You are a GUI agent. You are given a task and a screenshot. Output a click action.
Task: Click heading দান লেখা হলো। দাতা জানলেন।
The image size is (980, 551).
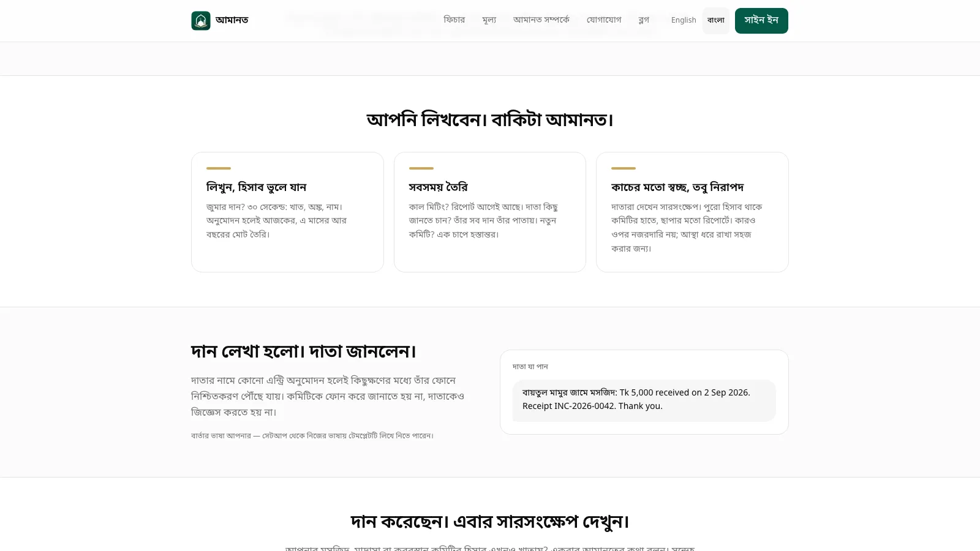tap(304, 351)
